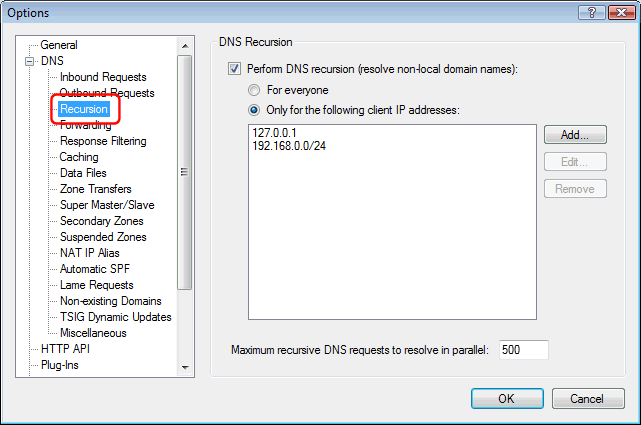Go to Inbound Requests in tree

click(x=103, y=77)
